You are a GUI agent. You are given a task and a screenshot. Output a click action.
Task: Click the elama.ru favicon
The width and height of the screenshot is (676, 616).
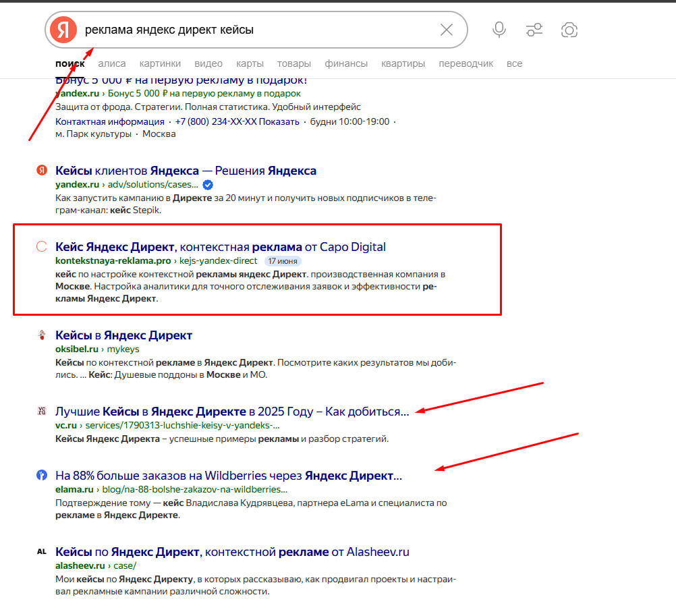coord(41,475)
